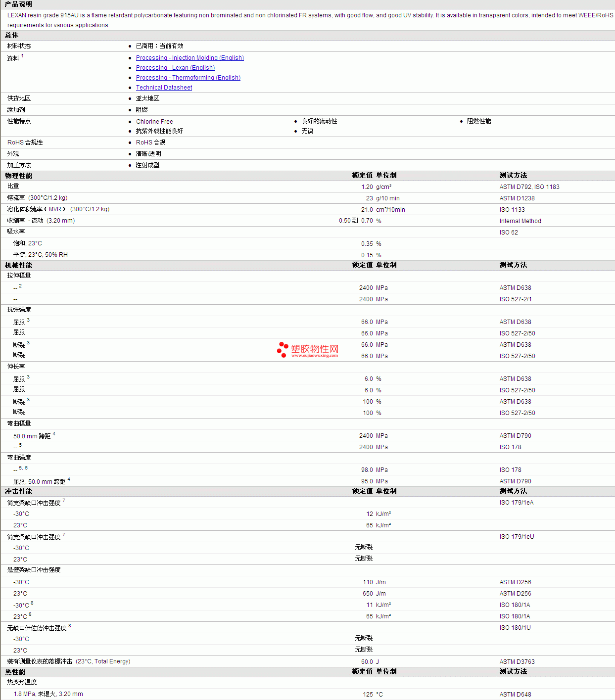
Task: Click the ISO 179/1eA test method
Action: [x=517, y=503]
